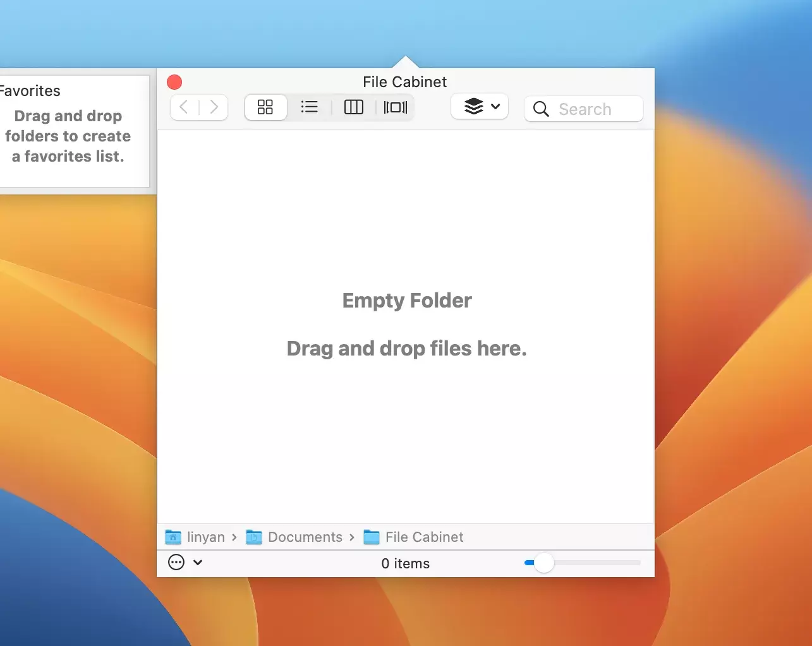
Task: Go forward using the right arrow button
Action: click(x=214, y=107)
